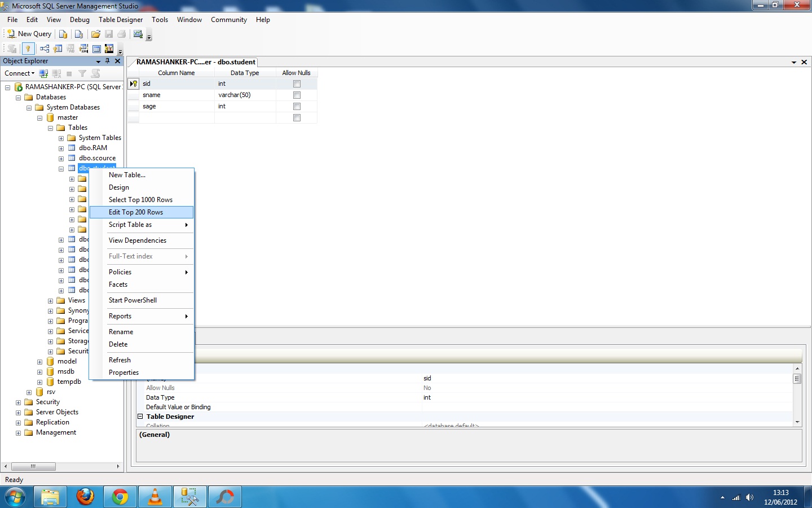Viewport: 812px width, 508px height.
Task: Open Relationships from the Table Designer toolbar
Action: [x=45, y=49]
